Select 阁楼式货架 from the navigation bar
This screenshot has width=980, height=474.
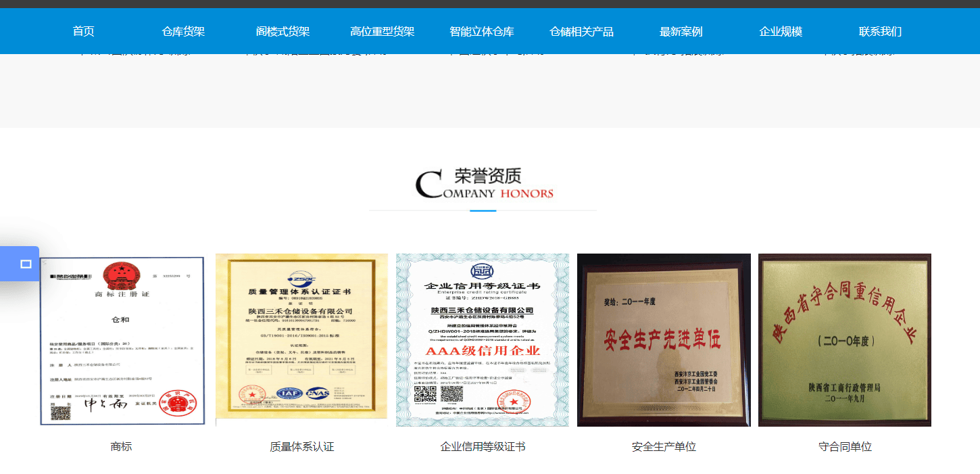click(281, 30)
